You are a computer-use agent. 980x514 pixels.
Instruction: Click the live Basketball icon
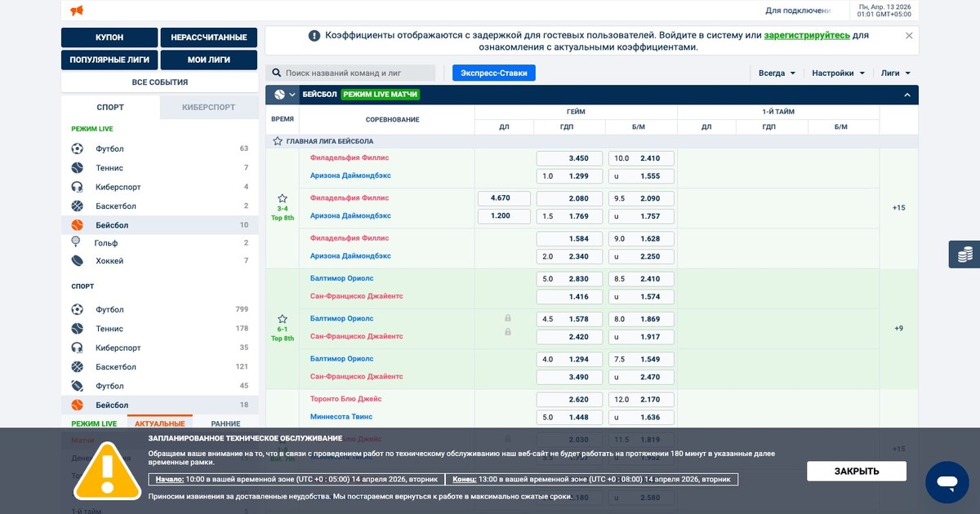78,206
